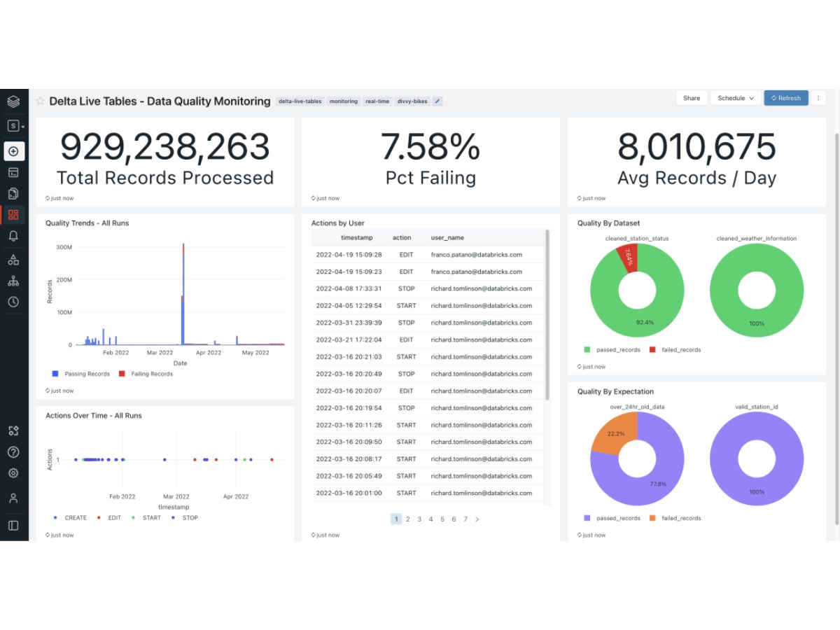Viewport: 840px width, 630px height.
Task: Open the Alerts bell icon
Action: click(13, 236)
